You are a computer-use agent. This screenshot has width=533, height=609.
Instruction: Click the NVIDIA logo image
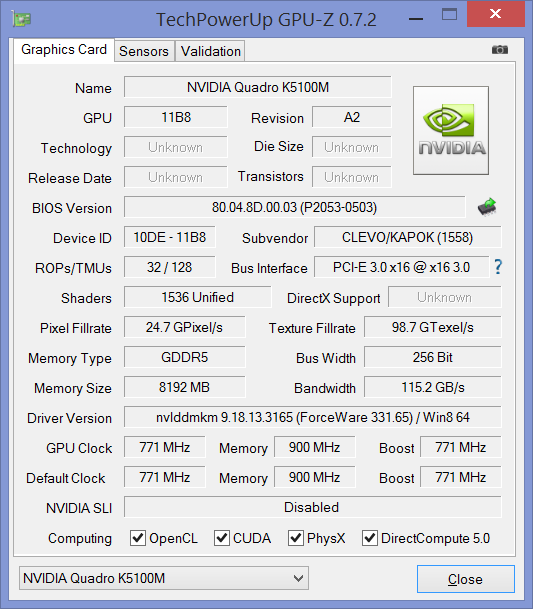coord(451,130)
